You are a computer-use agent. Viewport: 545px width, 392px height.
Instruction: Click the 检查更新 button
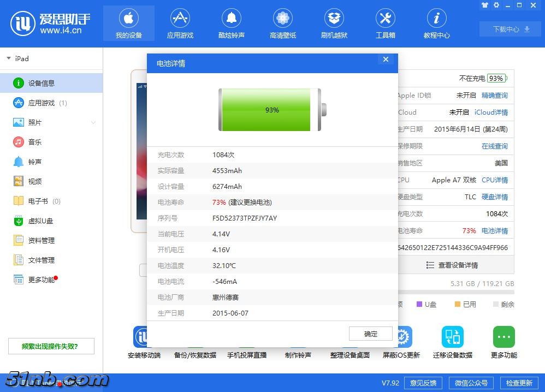518,383
